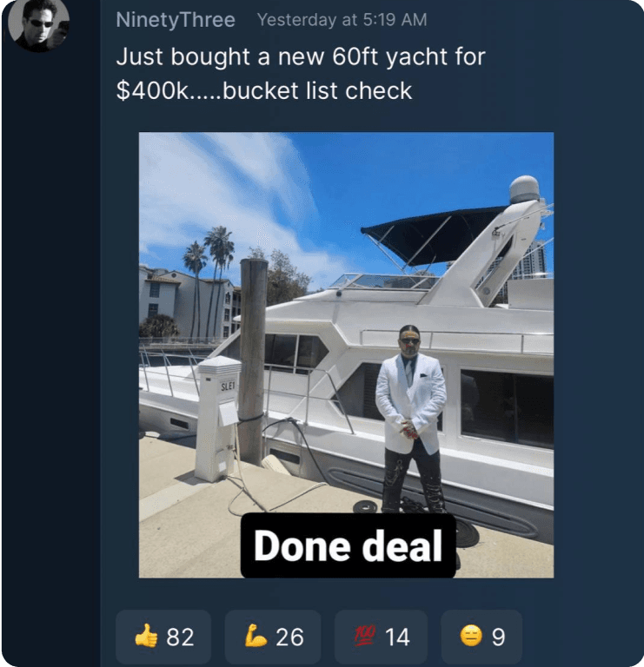Click the yacht's radar dome
The width and height of the screenshot is (644, 667).
coord(524,188)
